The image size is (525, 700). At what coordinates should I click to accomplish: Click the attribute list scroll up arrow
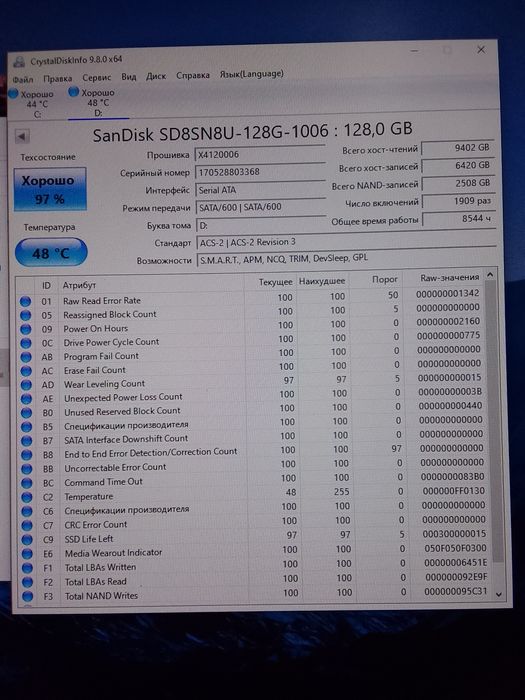tap(490, 275)
